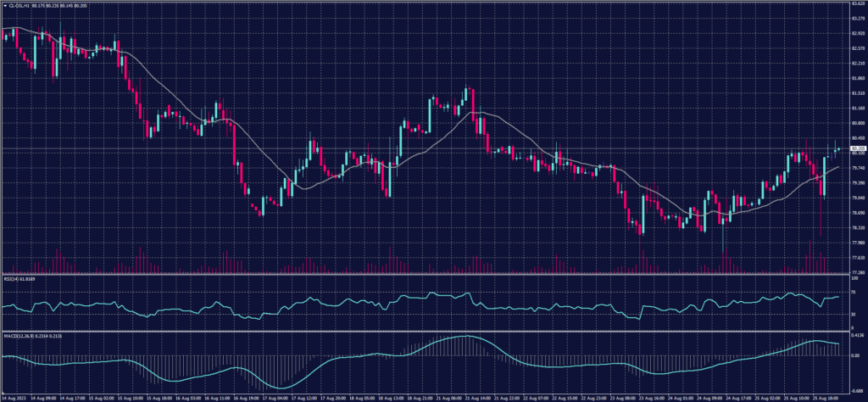
Task: Click the divider between price chart and RSI
Action: (x=424, y=274)
